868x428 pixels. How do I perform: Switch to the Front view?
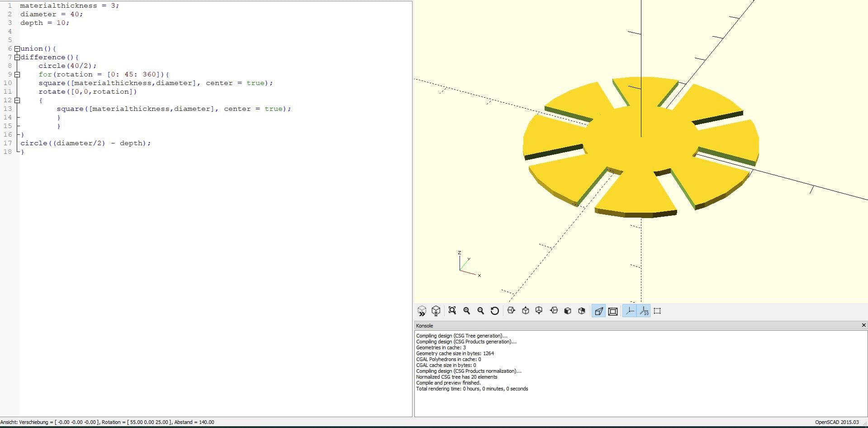tap(568, 311)
